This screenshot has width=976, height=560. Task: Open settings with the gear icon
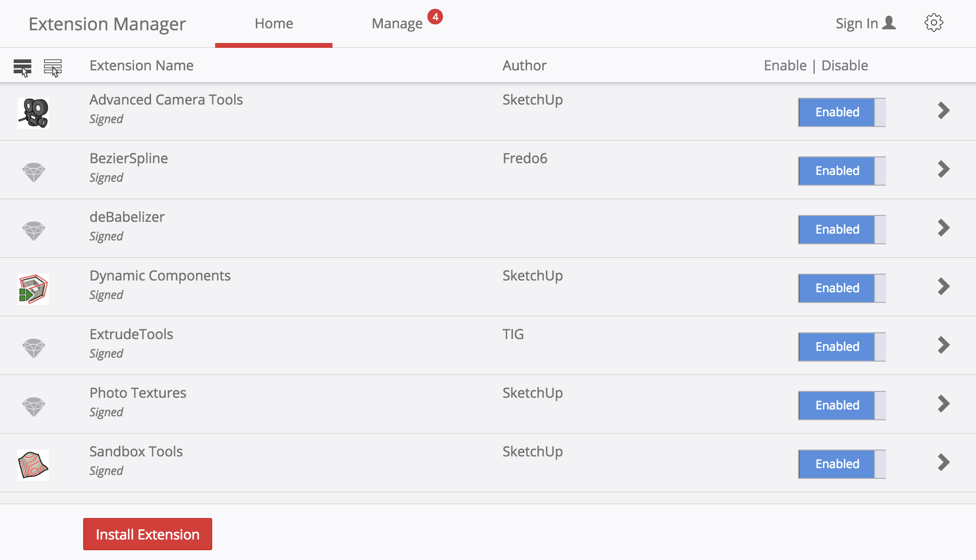933,23
